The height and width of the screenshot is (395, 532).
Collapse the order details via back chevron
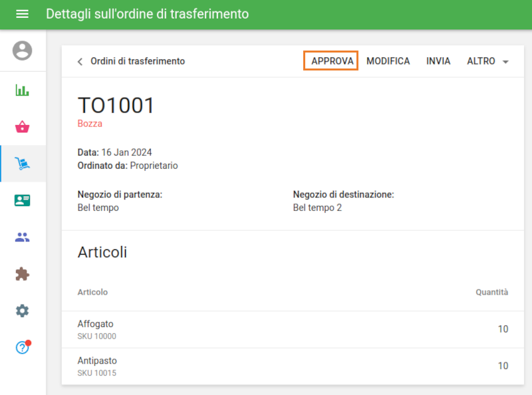[x=79, y=61]
